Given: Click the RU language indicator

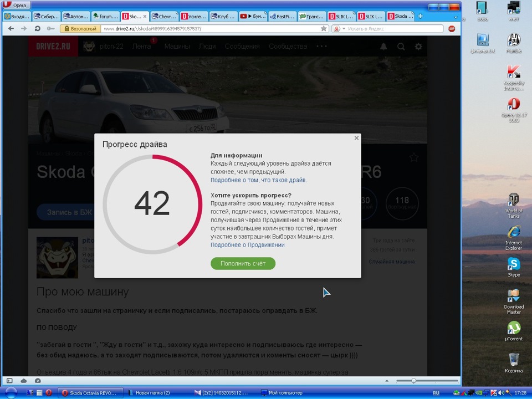Looking at the screenshot, I should (x=436, y=393).
